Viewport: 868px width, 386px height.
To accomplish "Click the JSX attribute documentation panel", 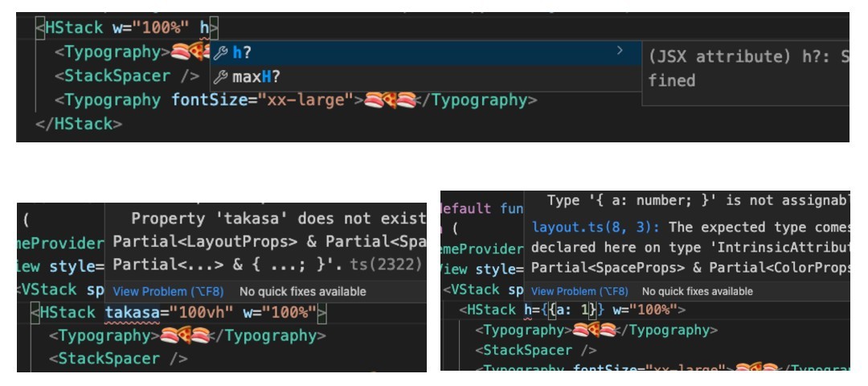I will (x=746, y=72).
